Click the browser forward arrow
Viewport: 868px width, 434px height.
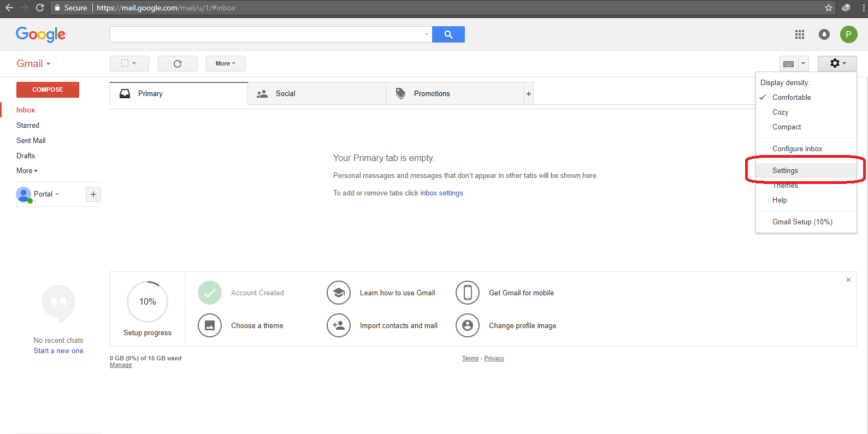24,8
